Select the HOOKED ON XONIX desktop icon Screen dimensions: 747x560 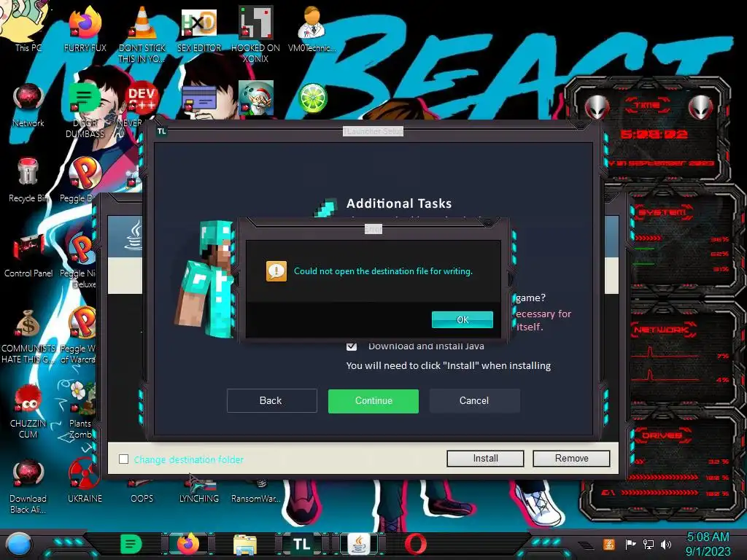point(256,34)
